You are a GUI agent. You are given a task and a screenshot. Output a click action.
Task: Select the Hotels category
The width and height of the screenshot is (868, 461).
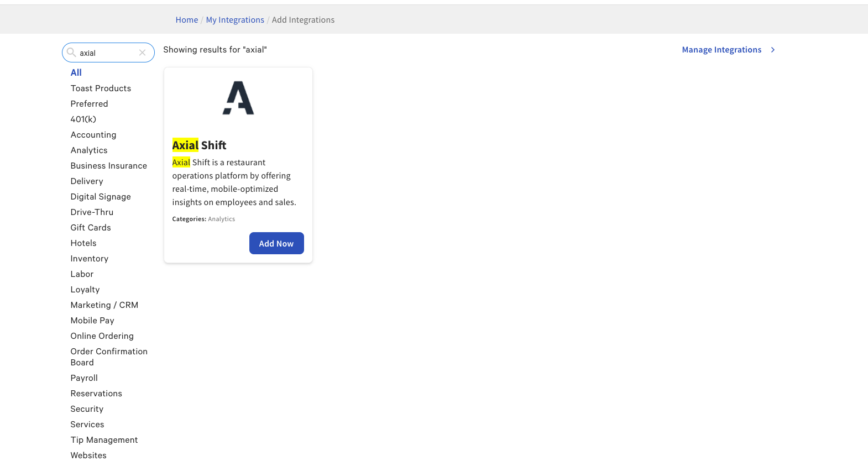coord(83,243)
